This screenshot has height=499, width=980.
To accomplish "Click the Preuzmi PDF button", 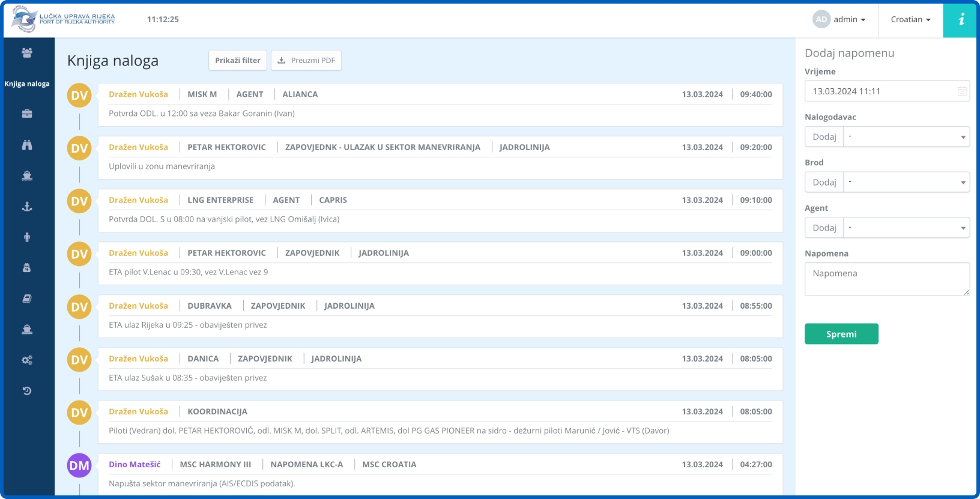I will [306, 61].
